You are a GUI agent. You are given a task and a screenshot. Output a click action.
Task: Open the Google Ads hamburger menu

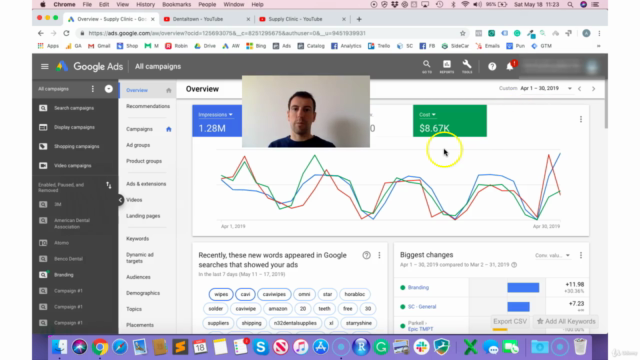pyautogui.click(x=44, y=67)
